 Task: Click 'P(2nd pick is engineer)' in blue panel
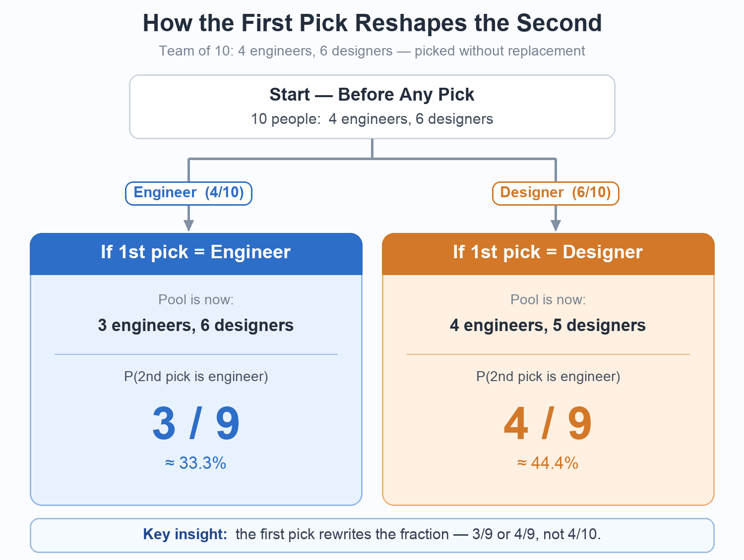point(196,377)
